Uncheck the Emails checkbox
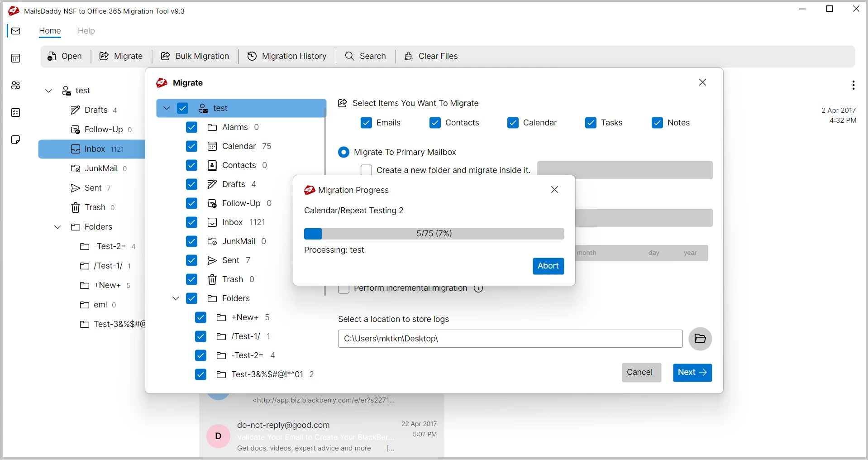868x460 pixels. click(366, 123)
